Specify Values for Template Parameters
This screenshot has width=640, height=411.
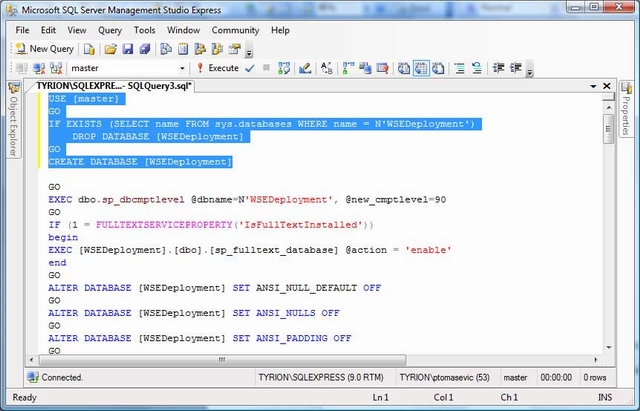point(327,68)
